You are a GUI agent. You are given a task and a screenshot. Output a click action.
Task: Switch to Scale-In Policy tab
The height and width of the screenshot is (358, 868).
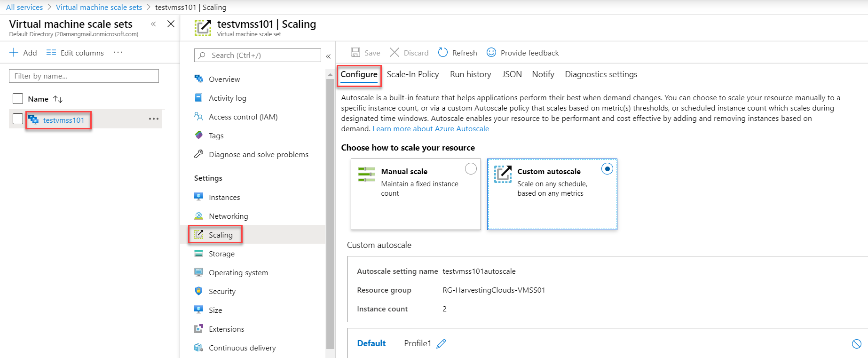coord(413,74)
